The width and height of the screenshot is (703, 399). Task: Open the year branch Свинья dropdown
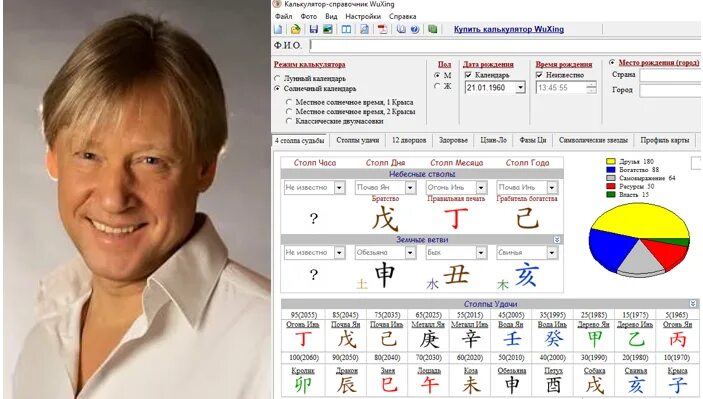(x=552, y=253)
